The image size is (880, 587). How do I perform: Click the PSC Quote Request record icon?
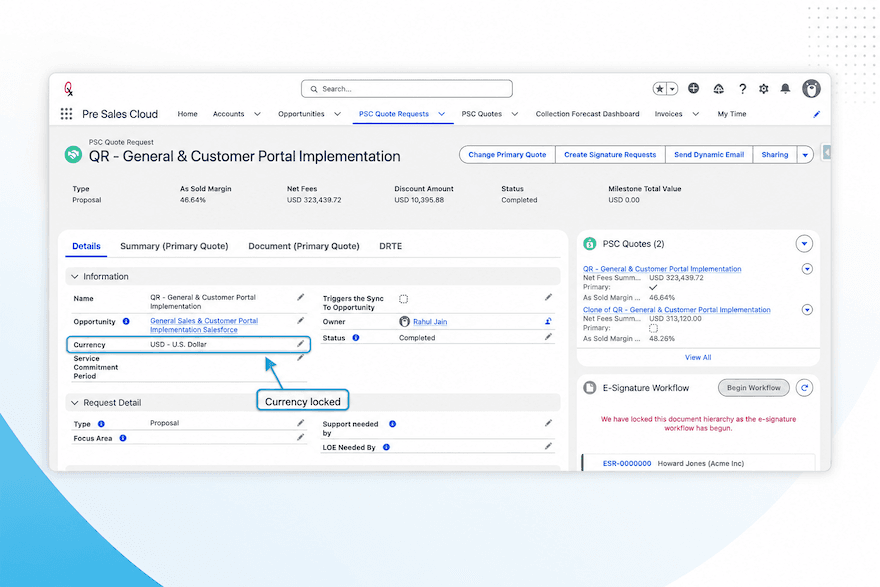point(73,154)
